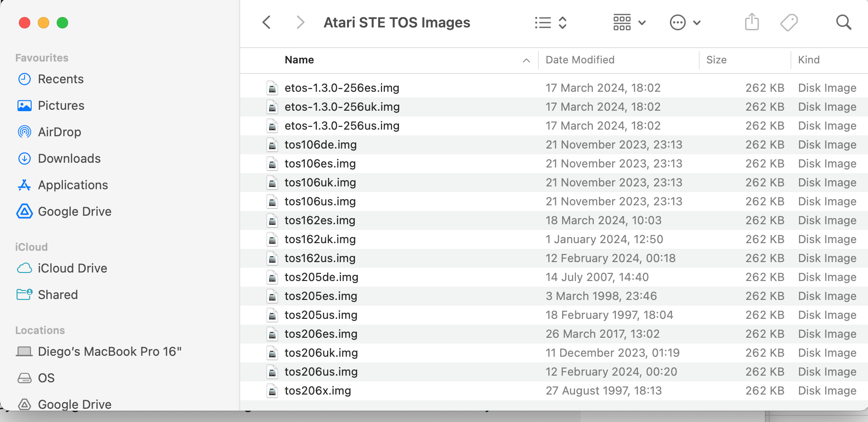The image size is (868, 422).
Task: Open the Search magnifier icon
Action: [843, 22]
